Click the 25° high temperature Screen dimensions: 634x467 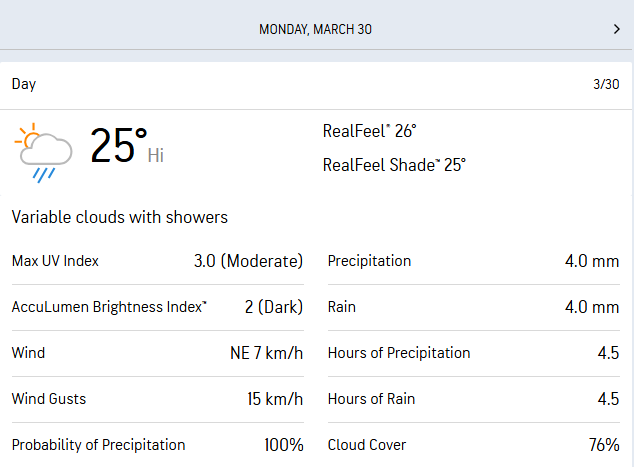tap(119, 146)
